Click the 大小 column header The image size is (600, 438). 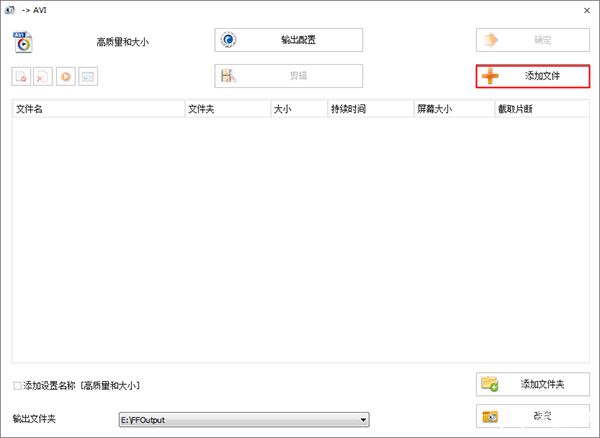(x=297, y=108)
